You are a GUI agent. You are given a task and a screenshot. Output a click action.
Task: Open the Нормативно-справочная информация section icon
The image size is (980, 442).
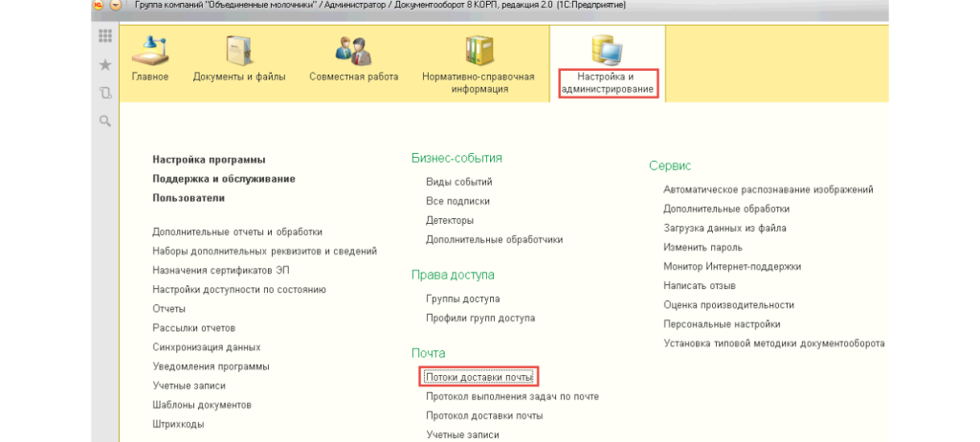pos(479,54)
